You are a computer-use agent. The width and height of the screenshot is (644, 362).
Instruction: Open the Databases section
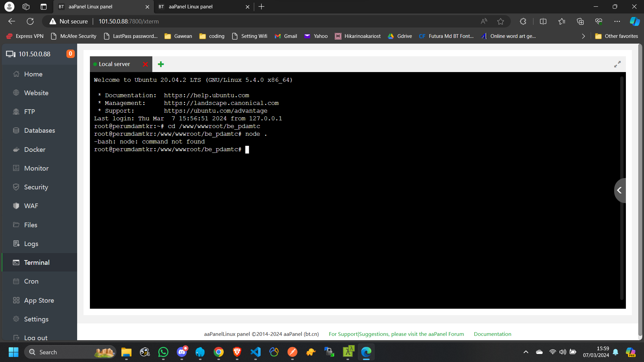(39, 130)
